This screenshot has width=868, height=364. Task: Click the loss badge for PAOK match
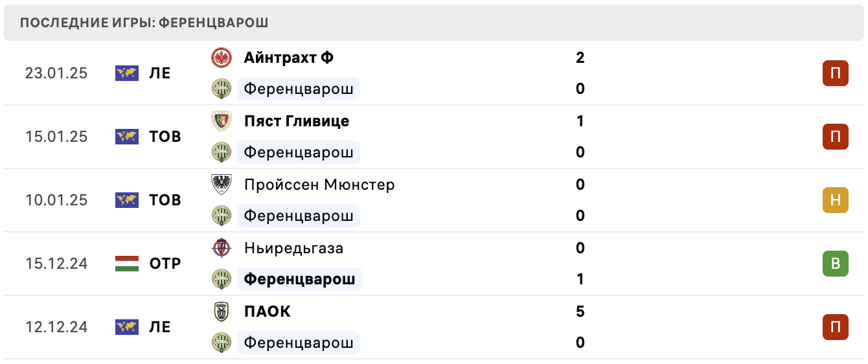click(x=835, y=327)
